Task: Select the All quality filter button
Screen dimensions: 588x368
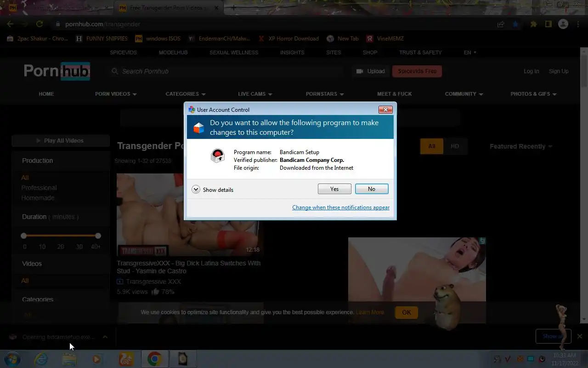Action: click(x=432, y=146)
